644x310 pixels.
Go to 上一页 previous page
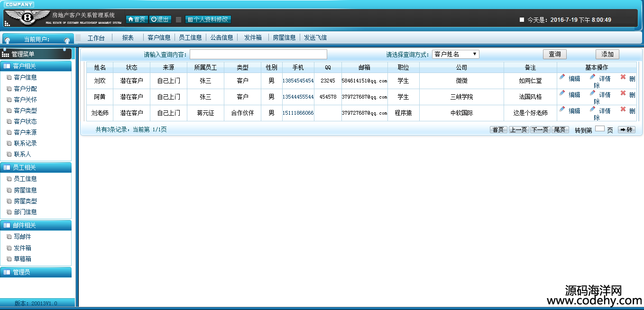click(519, 129)
